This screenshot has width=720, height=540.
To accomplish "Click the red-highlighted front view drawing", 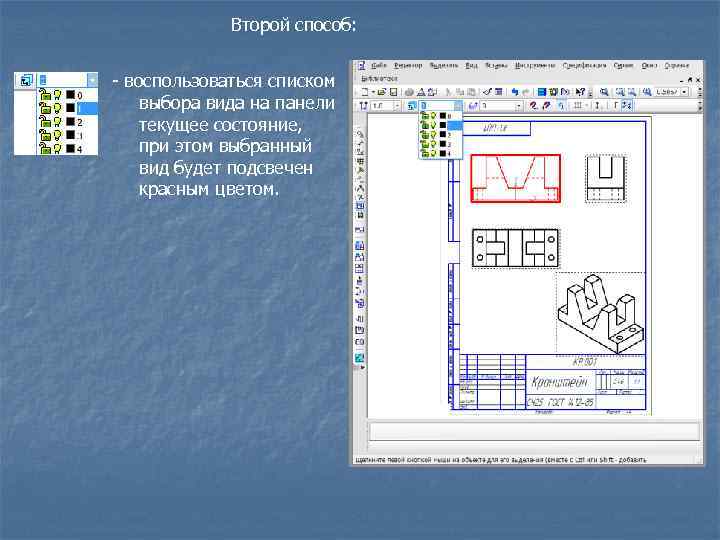I will 516,178.
